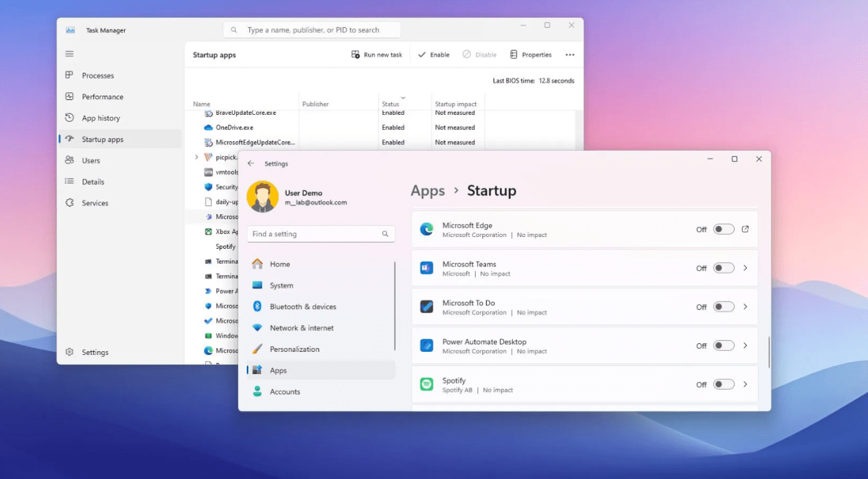Select the BraveUpdateCore.exe row
The height and width of the screenshot is (479, 868).
click(380, 114)
